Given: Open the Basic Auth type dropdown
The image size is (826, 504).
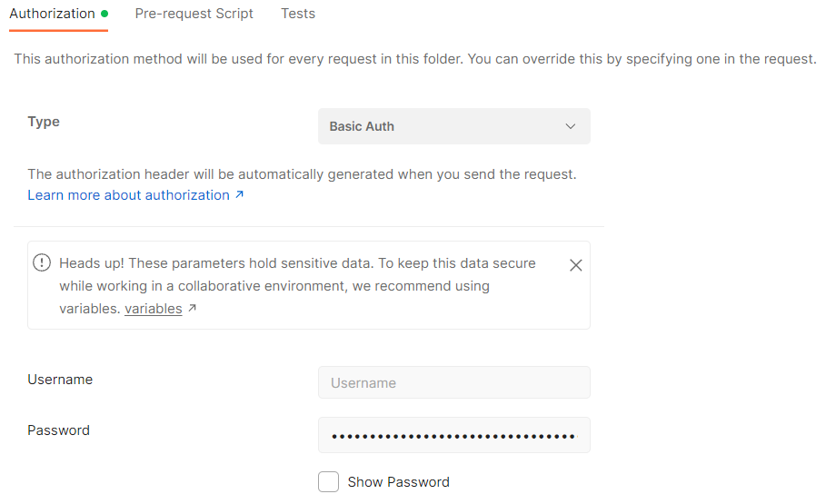Looking at the screenshot, I should click(x=454, y=126).
